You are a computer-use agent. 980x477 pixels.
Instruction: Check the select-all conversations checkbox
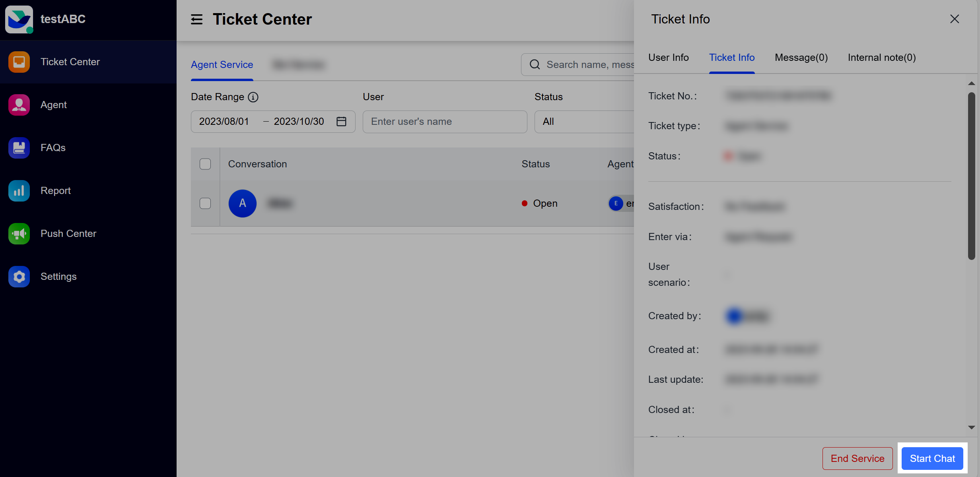tap(205, 164)
